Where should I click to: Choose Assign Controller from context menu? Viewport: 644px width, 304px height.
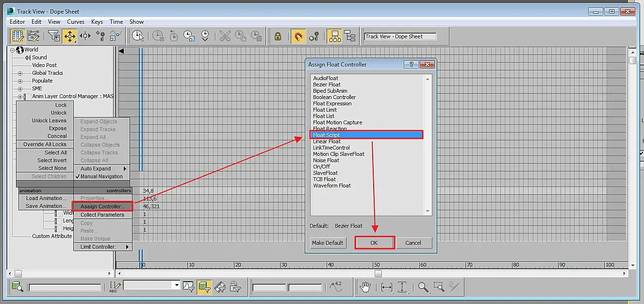pos(102,206)
